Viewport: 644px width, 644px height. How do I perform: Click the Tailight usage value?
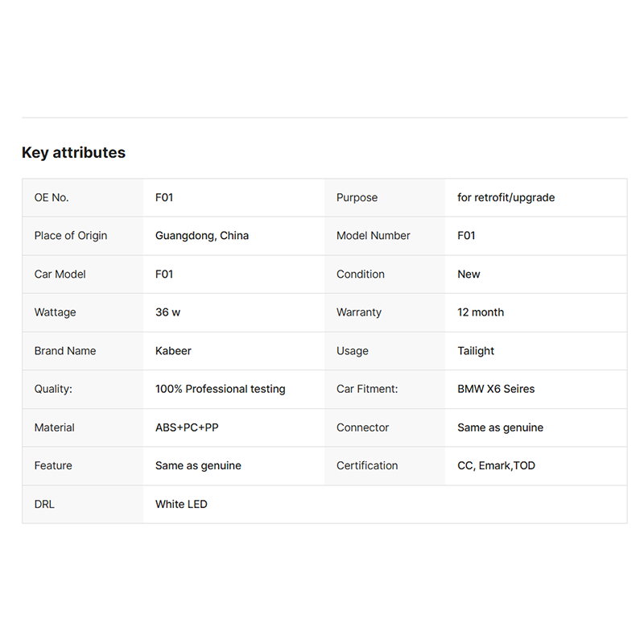click(x=476, y=351)
